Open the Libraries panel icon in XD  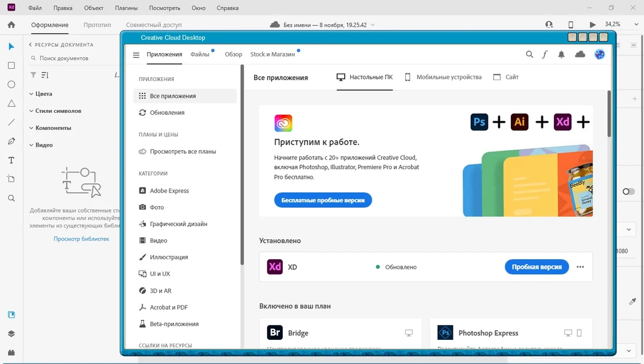(x=11, y=315)
